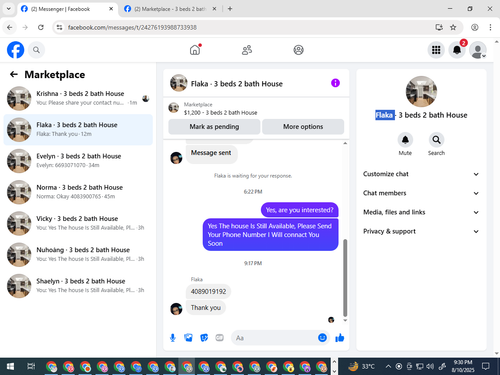Record a voice clip with microphone icon
The height and width of the screenshot is (375, 500).
173,338
